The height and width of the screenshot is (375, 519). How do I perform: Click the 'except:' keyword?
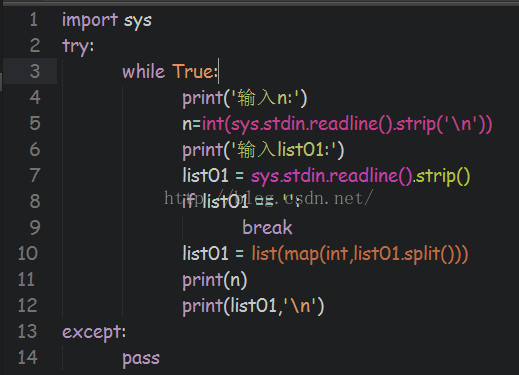[94, 332]
